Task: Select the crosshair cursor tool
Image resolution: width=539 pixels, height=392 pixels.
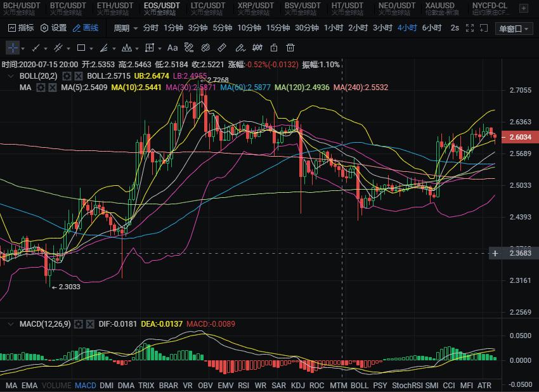Action: (x=13, y=48)
